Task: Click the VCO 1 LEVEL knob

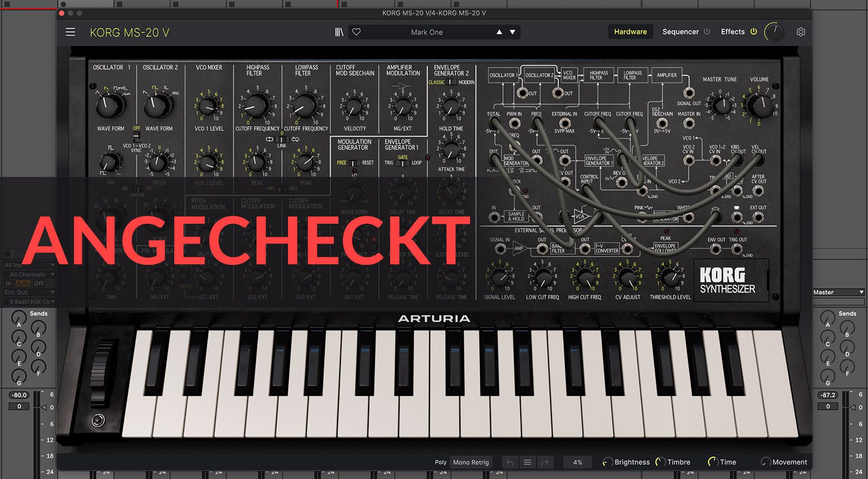Action: click(x=208, y=107)
